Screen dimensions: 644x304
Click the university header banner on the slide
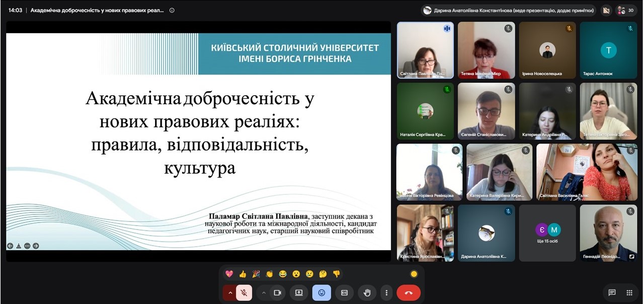click(294, 54)
